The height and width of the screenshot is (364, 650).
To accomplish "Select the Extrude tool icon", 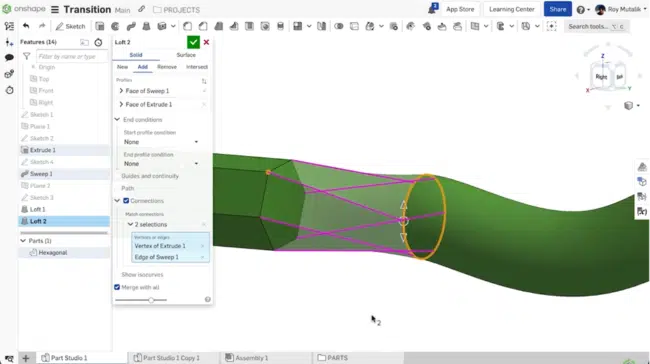I will 99,26.
